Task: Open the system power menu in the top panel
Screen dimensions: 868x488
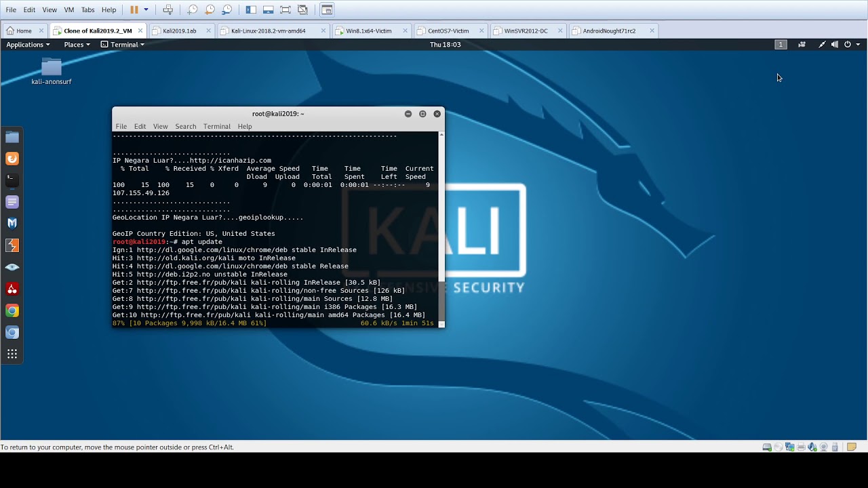Action: 852,45
